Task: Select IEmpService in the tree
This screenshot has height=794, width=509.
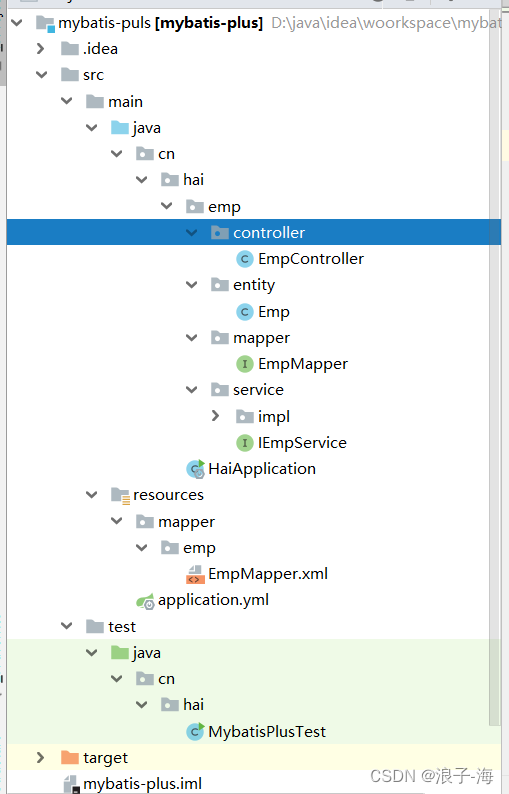Action: pyautogui.click(x=302, y=443)
